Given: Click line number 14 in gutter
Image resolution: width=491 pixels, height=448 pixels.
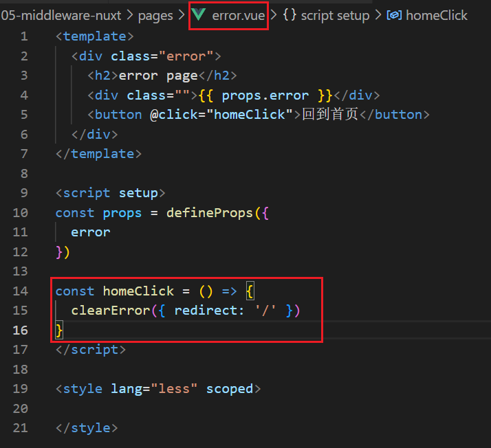Looking at the screenshot, I should (x=21, y=291).
